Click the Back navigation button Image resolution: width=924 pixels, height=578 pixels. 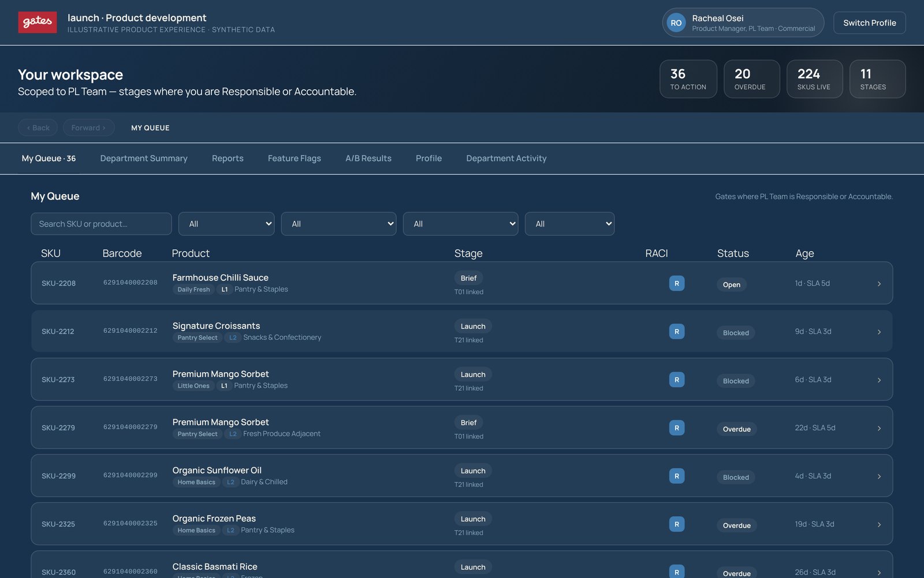(38, 128)
